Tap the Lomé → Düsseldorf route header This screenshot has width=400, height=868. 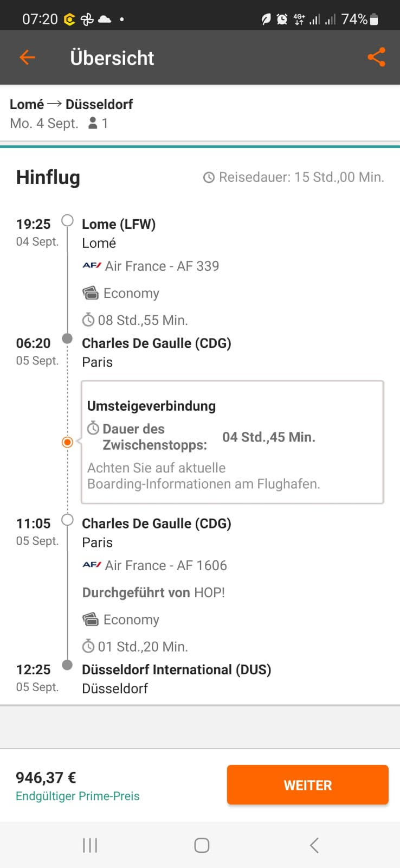pos(71,104)
